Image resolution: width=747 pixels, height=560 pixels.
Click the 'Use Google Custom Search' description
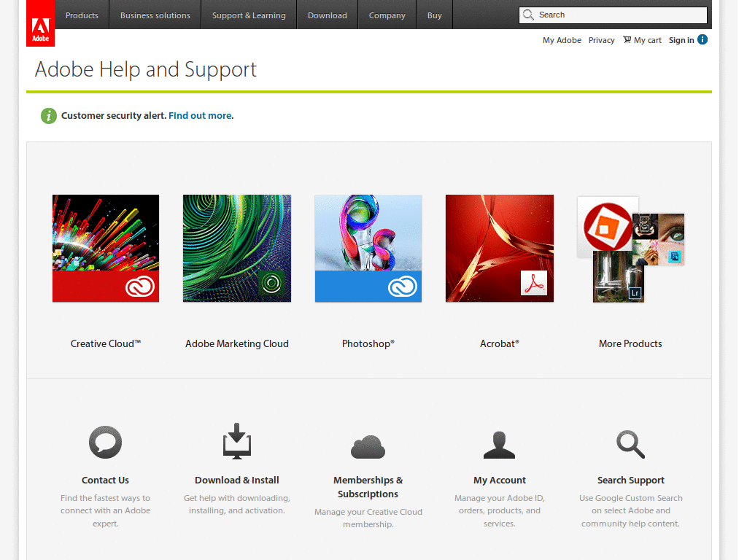pos(631,510)
